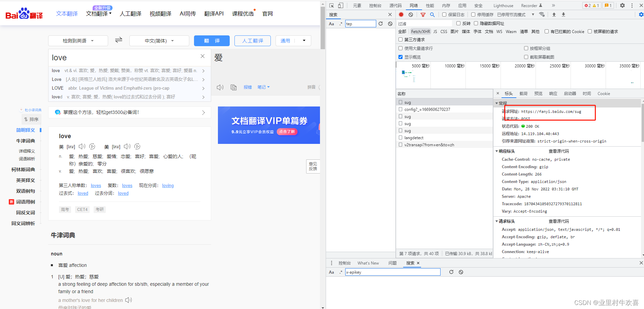The height and width of the screenshot is (309, 644).
Task: Clear the top search panel results
Action: tap(390, 24)
